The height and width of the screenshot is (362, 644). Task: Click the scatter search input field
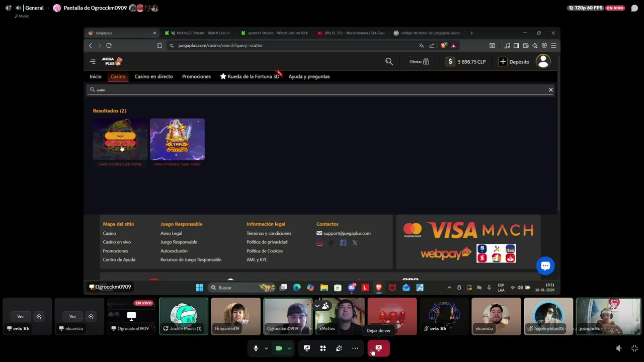(319, 89)
